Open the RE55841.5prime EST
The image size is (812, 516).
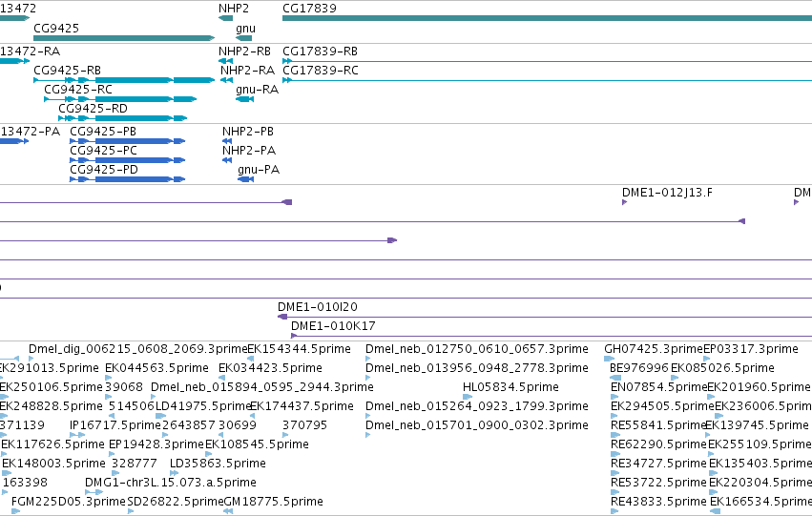658,425
